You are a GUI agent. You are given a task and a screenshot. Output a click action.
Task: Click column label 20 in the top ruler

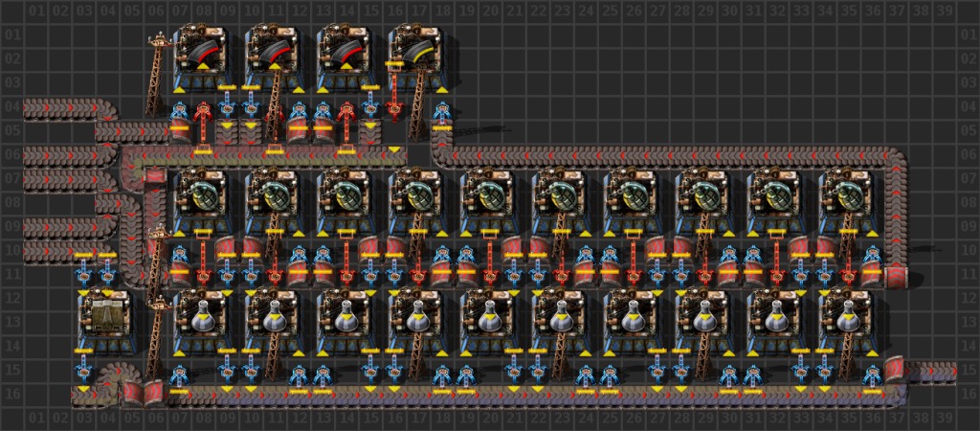coord(490,11)
